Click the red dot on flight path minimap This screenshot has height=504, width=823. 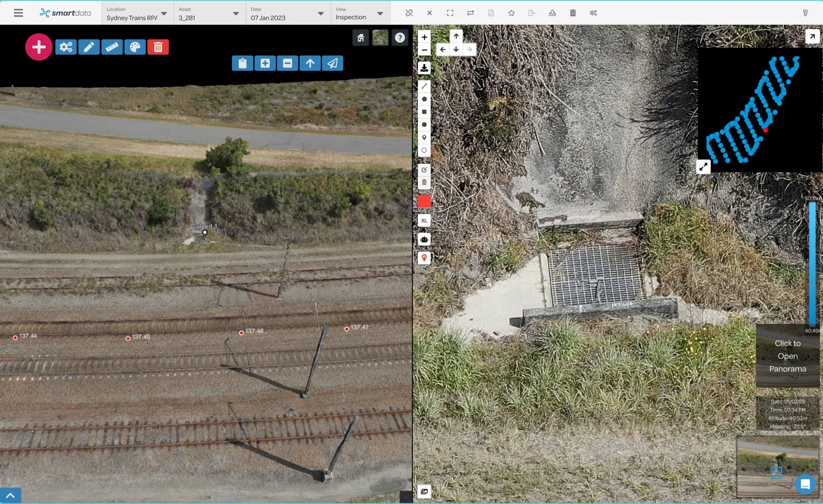click(766, 130)
